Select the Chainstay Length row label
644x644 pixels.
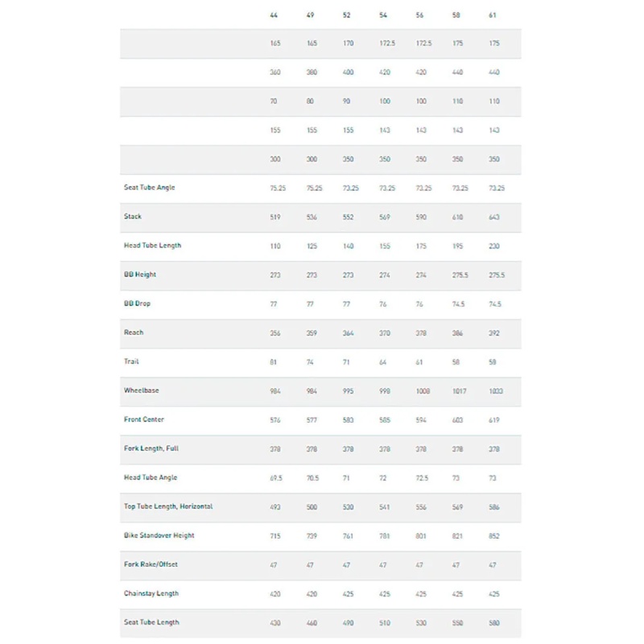tap(151, 593)
